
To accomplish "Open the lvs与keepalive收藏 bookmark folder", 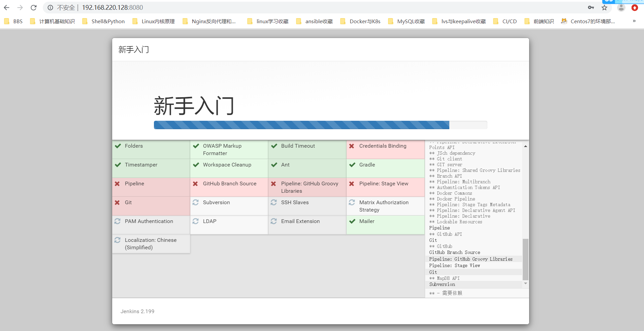I will 459,21.
